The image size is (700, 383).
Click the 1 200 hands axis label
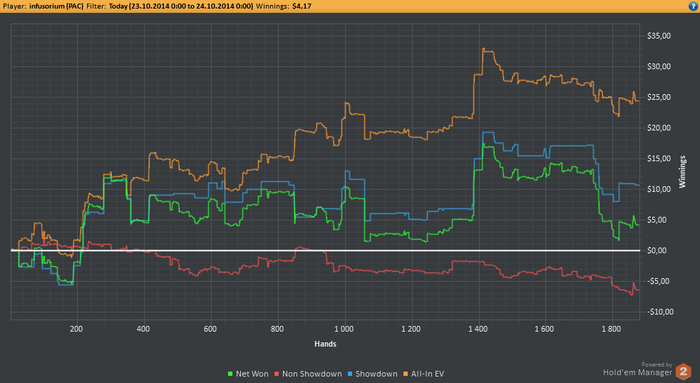[x=411, y=329]
